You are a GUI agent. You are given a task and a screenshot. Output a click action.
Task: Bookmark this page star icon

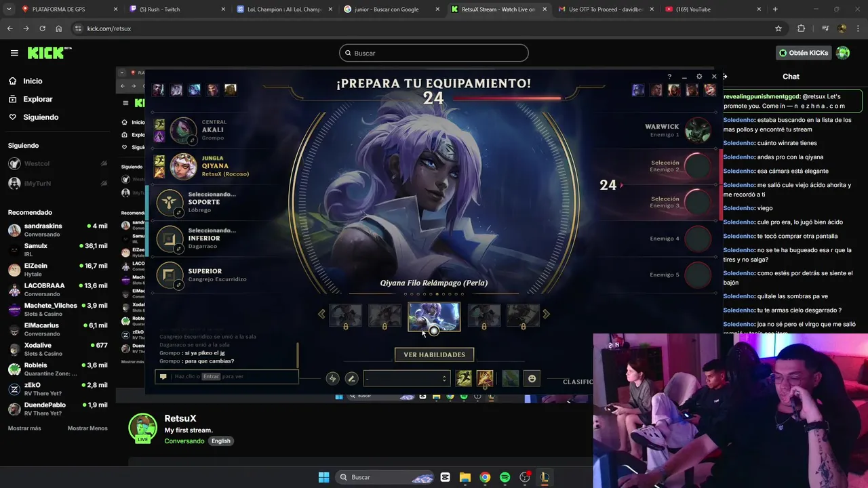click(778, 28)
